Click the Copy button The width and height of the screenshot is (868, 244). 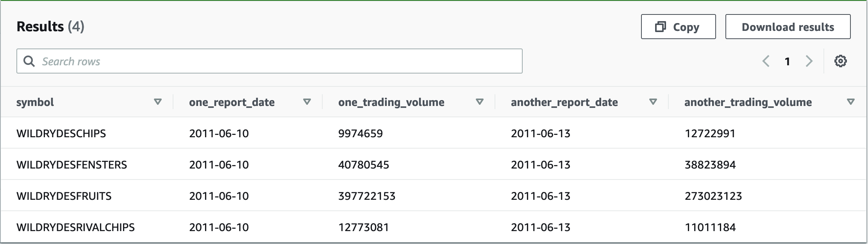(x=679, y=27)
